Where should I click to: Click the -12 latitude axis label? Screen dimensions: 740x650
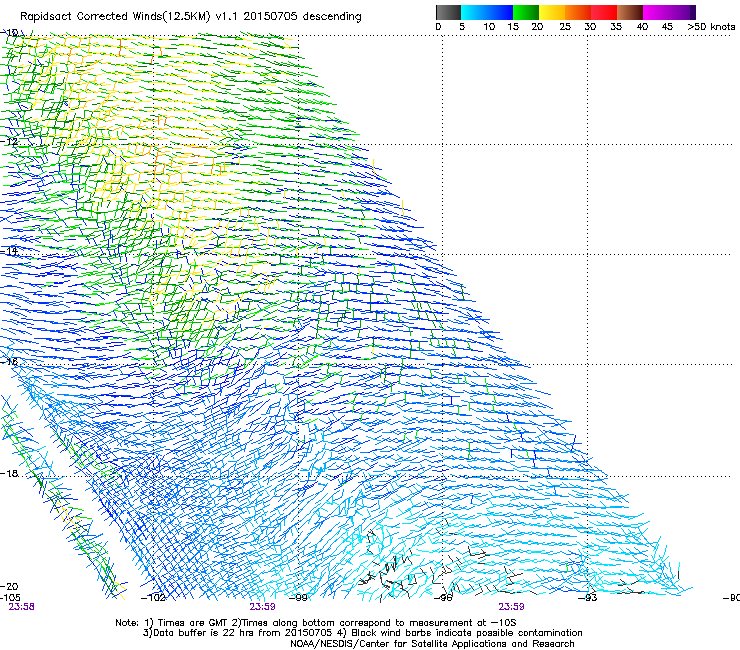(10, 142)
